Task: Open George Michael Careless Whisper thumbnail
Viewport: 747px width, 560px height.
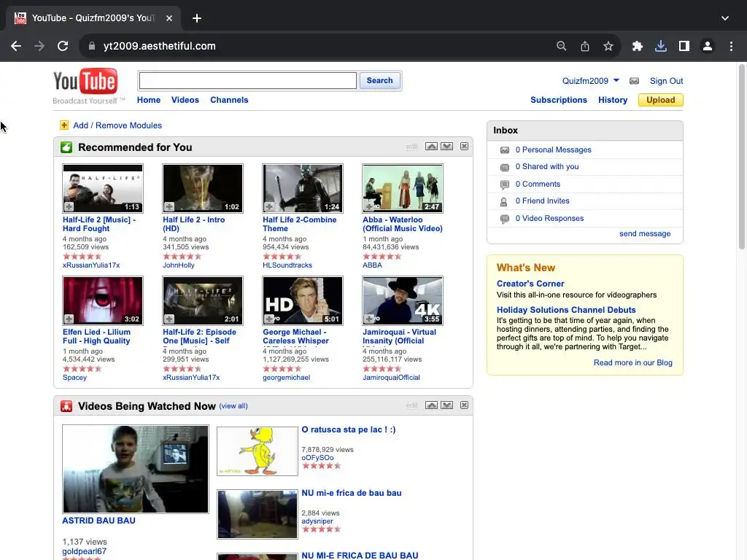Action: point(303,300)
